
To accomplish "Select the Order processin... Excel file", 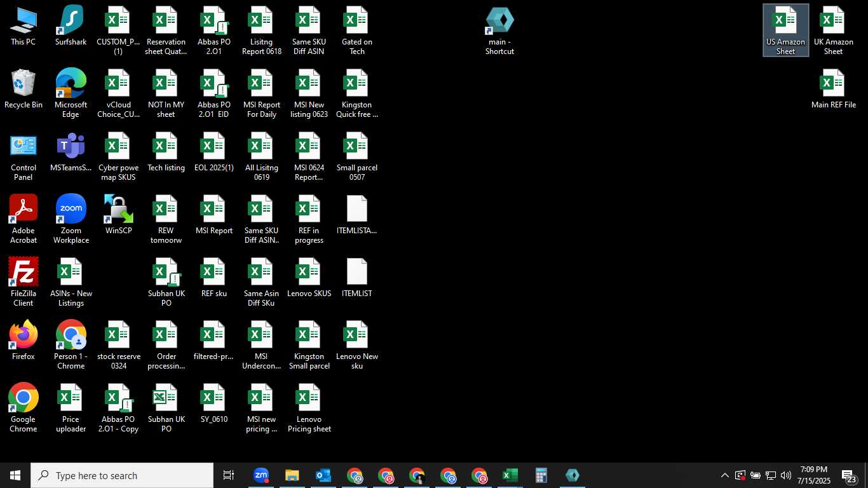I will pos(166,346).
